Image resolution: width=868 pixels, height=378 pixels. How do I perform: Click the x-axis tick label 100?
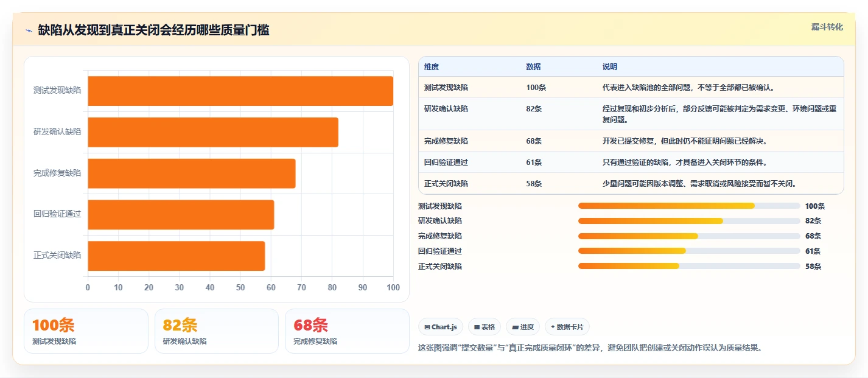click(393, 287)
